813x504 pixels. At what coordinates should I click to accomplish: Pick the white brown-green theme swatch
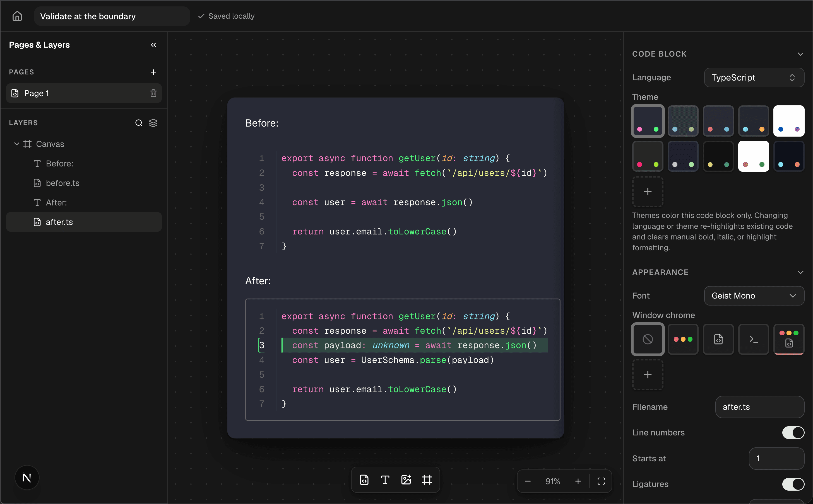pyautogui.click(x=754, y=156)
